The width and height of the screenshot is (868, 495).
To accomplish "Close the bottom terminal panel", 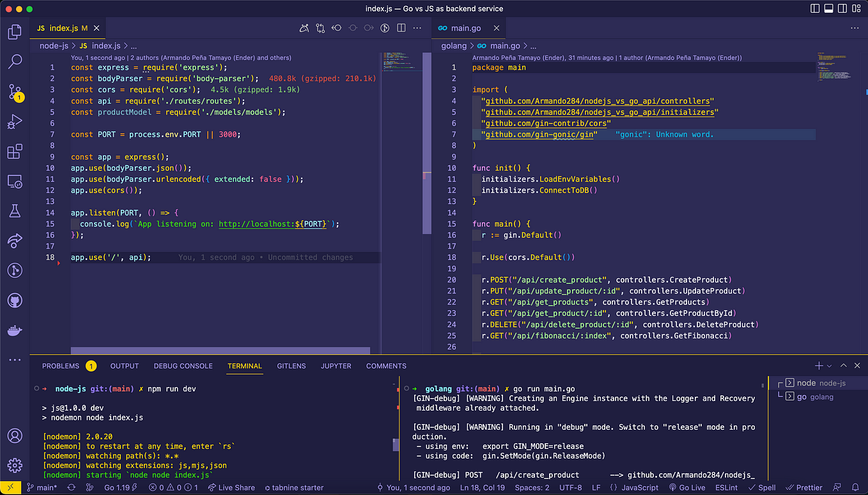I will pyautogui.click(x=856, y=366).
